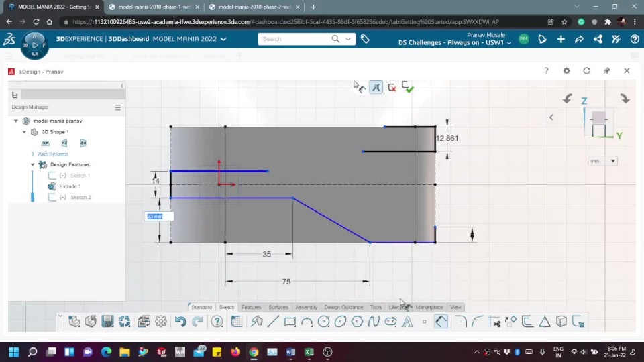Click the Save floppy disk icon
644x362 pixels.
107,321
